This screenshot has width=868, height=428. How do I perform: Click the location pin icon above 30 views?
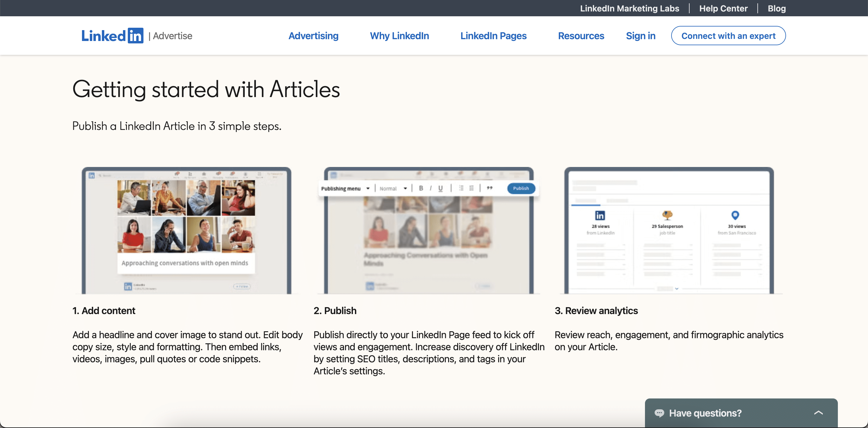tap(735, 215)
